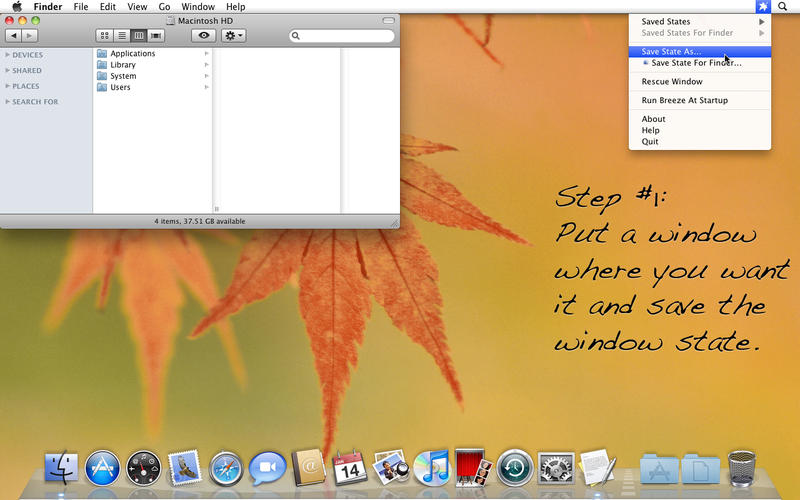800x500 pixels.
Task: Switch Finder to list view
Action: coord(122,35)
